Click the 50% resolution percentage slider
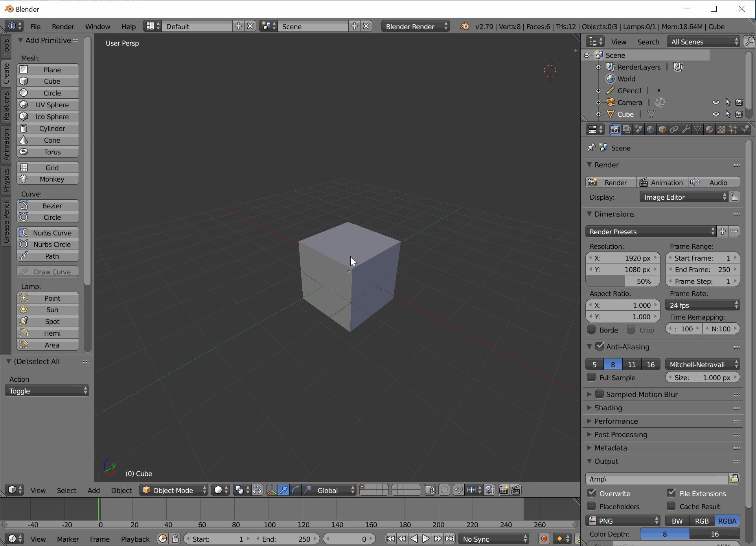Screen dimensions: 756x546 click(623, 281)
